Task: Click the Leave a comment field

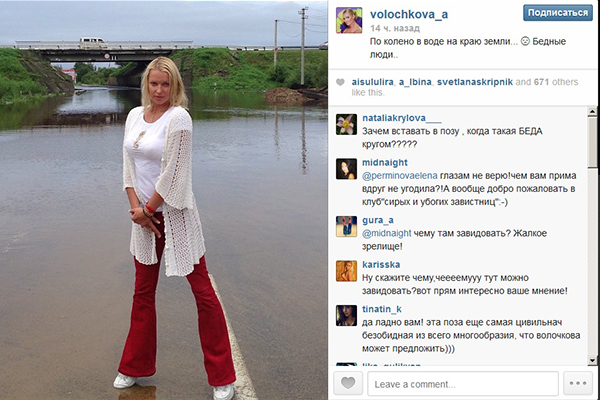Action: [x=463, y=384]
